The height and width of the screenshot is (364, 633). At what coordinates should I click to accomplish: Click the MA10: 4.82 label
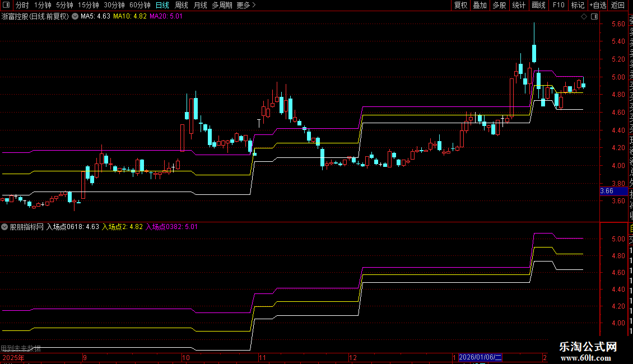130,16
